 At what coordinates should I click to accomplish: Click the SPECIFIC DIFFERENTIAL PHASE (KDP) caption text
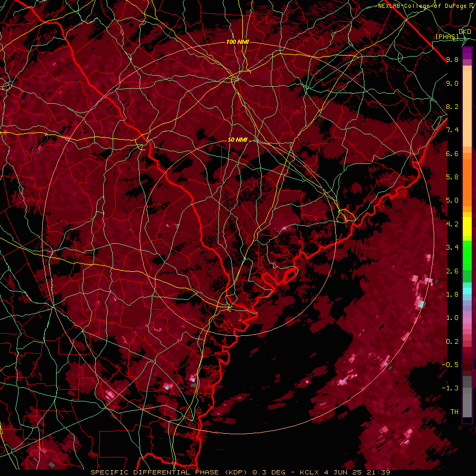169,472
